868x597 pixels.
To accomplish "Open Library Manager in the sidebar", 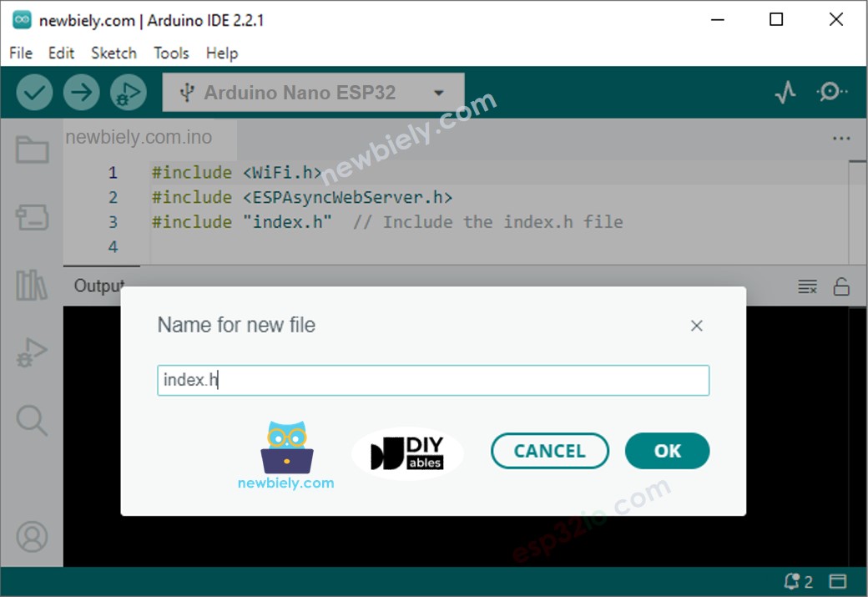I will click(x=32, y=286).
